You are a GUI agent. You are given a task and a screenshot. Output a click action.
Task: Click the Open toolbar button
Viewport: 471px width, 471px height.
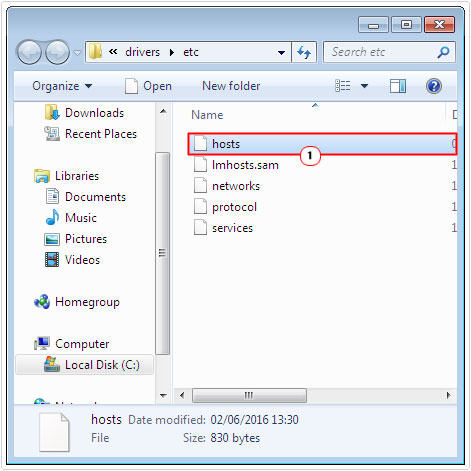[148, 86]
